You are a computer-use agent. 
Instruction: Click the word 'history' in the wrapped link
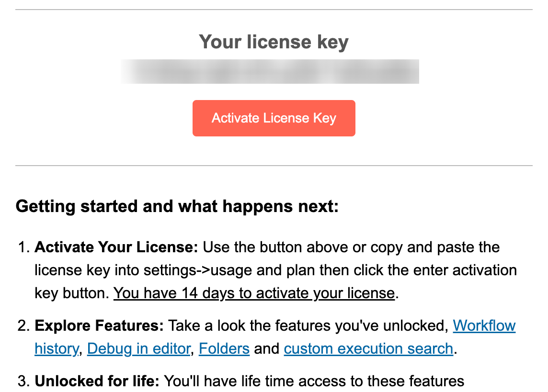[x=57, y=349]
